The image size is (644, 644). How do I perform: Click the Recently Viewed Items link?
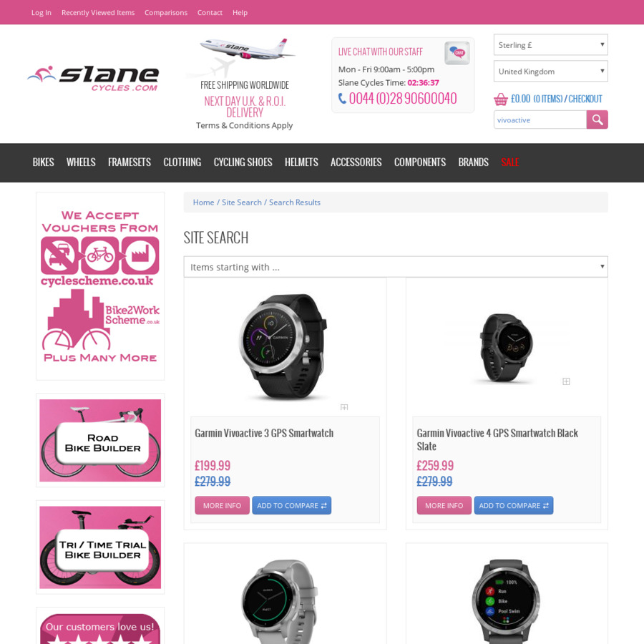click(98, 13)
